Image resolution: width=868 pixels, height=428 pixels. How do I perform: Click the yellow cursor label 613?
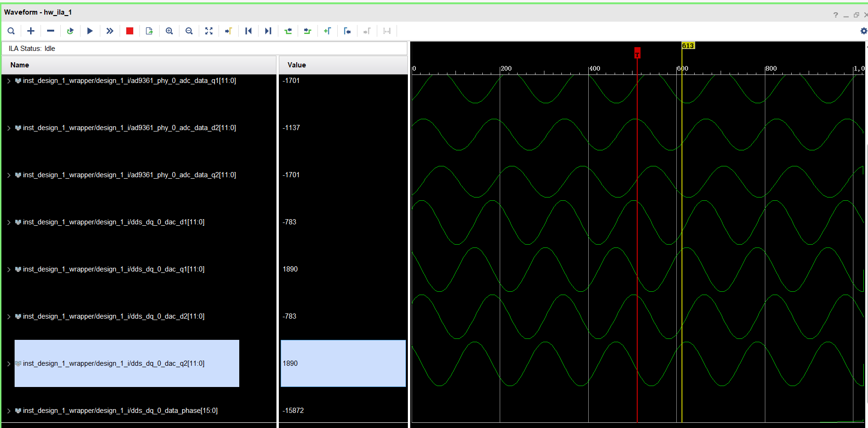pyautogui.click(x=688, y=46)
